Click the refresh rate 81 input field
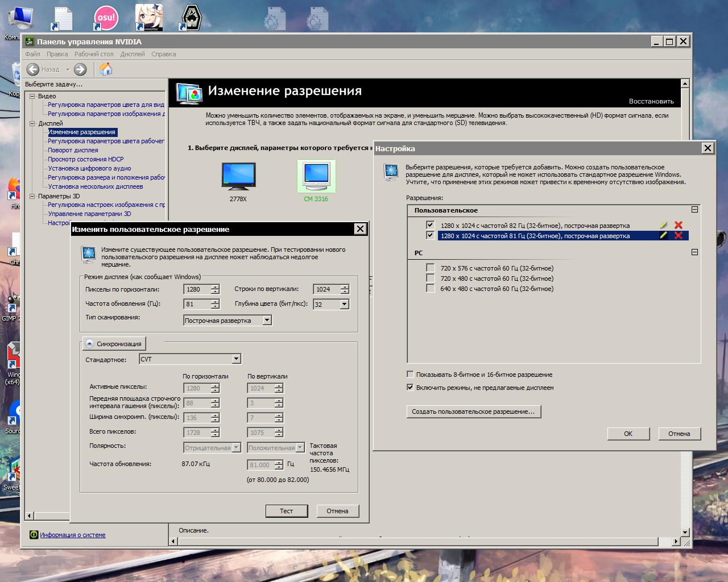Image resolution: width=728 pixels, height=582 pixels. pyautogui.click(x=197, y=304)
